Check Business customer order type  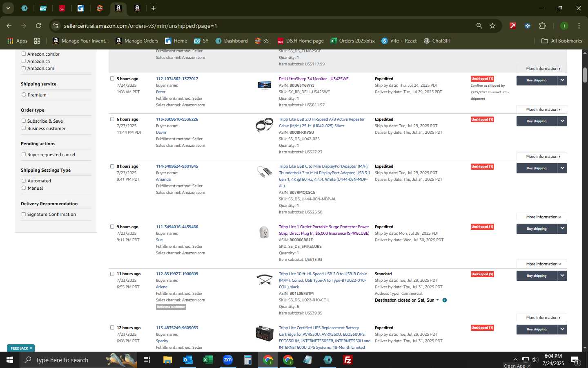point(24,128)
